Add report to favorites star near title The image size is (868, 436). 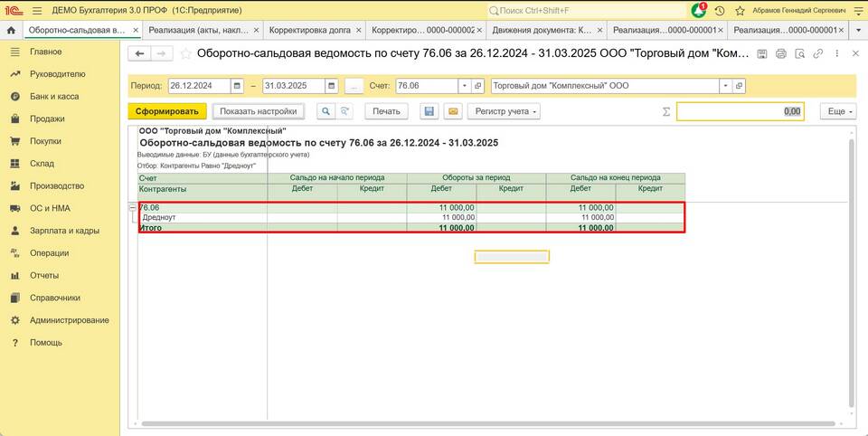coord(186,54)
